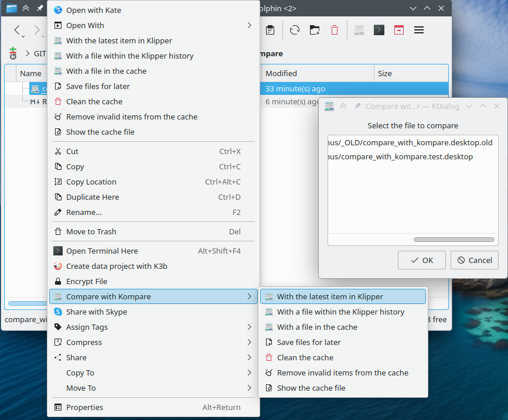
Task: Select Save files for later in main context menu
Action: (154, 87)
